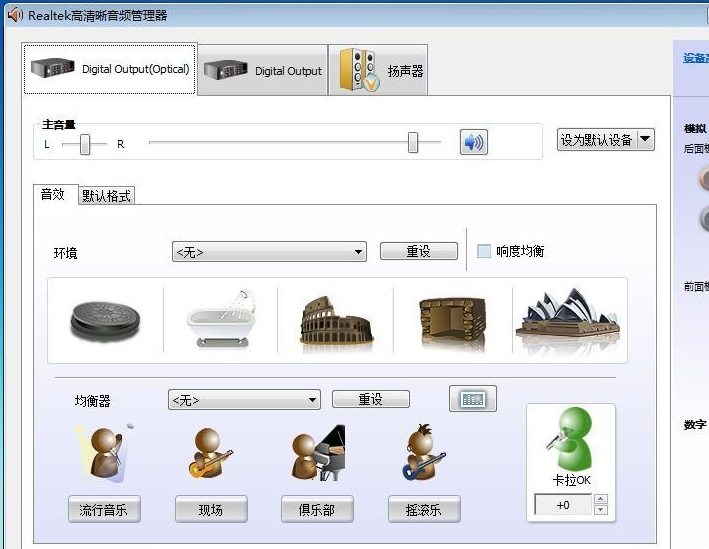
Task: Expand the 设为默认设备 dropdown arrow
Action: pos(645,140)
